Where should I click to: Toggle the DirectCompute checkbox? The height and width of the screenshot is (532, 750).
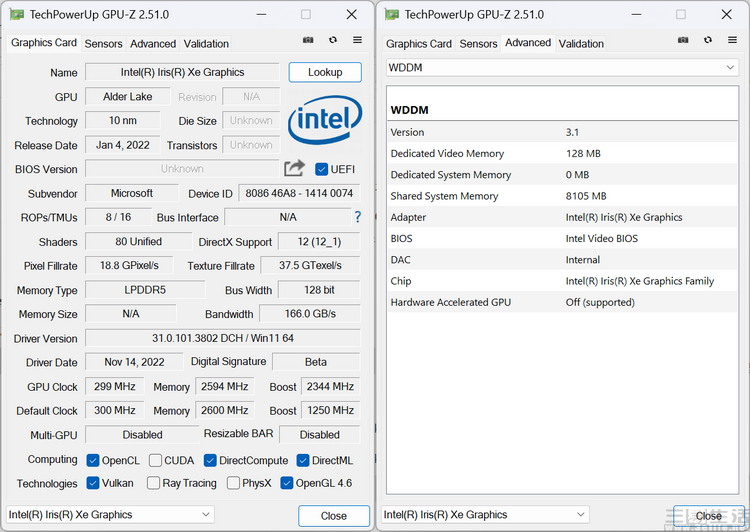pyautogui.click(x=210, y=460)
